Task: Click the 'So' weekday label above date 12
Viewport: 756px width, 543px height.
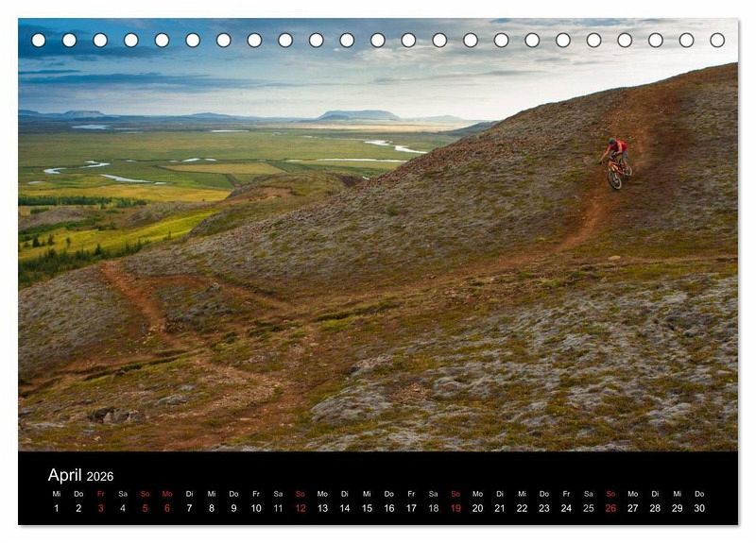Action: (301, 494)
